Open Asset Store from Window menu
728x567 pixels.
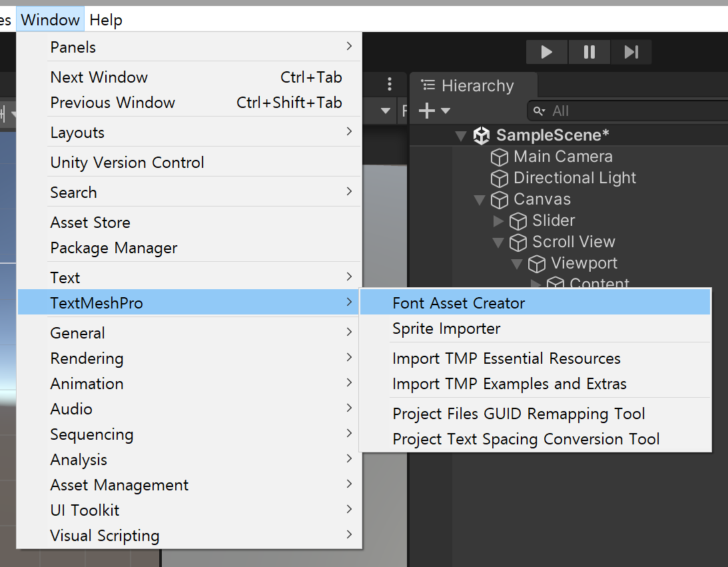tap(189, 223)
